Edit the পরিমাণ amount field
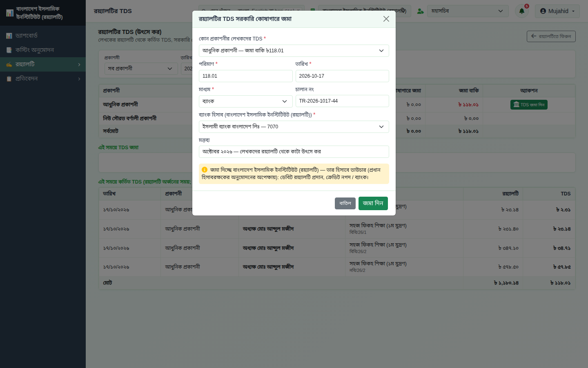 point(246,76)
